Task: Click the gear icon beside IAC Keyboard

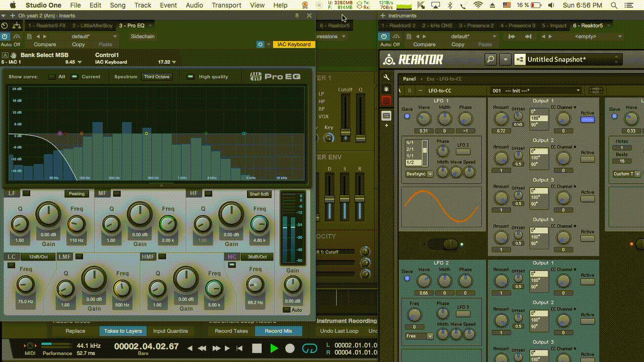Action: pos(260,44)
